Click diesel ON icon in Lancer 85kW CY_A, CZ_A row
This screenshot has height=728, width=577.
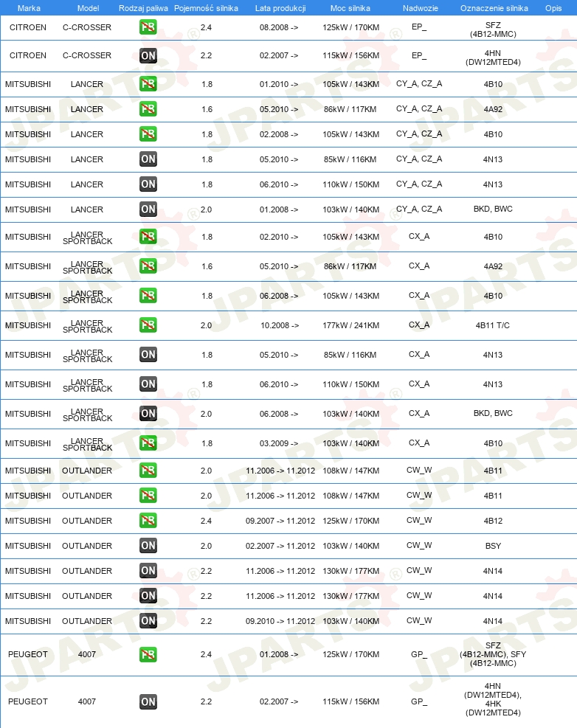148,159
